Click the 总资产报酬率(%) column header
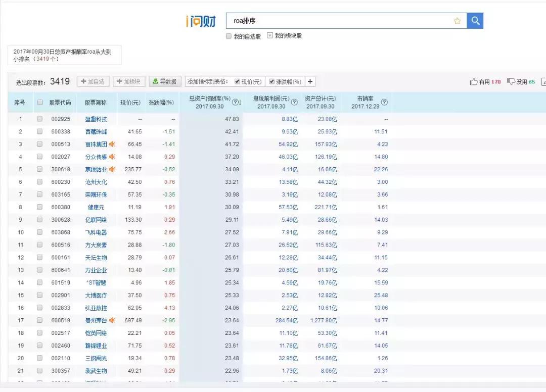The image size is (546, 392). 210,99
